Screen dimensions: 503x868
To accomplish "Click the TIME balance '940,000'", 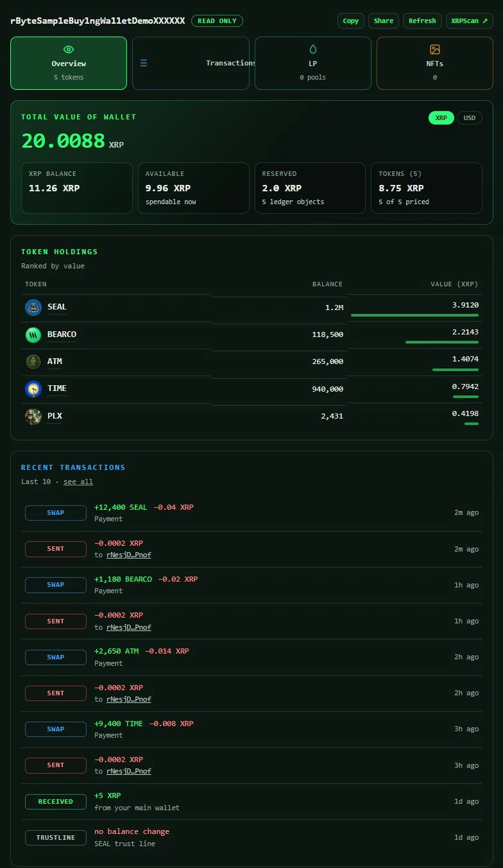I will coord(328,389).
